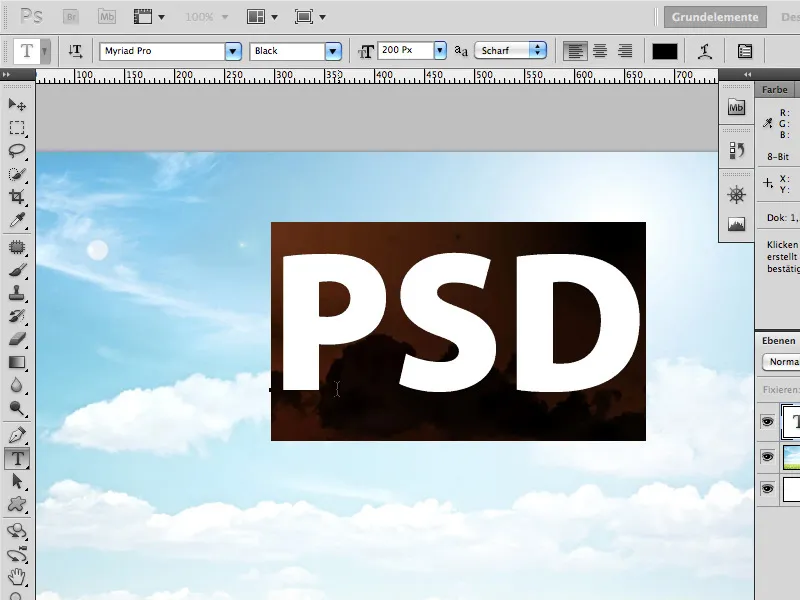Open the Type tool preset picker
This screenshot has height=600, width=800.
(x=45, y=51)
